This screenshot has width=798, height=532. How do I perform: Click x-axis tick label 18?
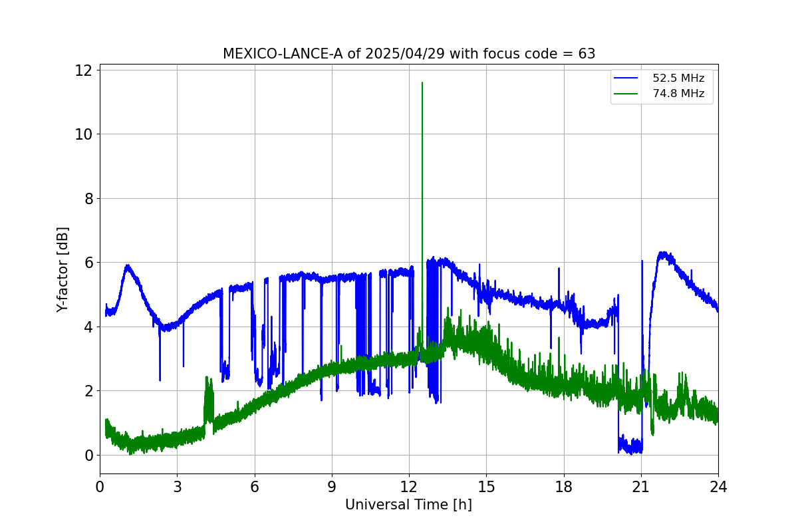click(x=563, y=486)
